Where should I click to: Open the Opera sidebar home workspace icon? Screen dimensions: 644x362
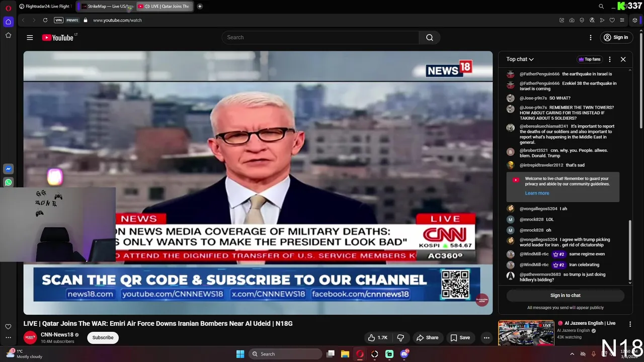coord(8,22)
